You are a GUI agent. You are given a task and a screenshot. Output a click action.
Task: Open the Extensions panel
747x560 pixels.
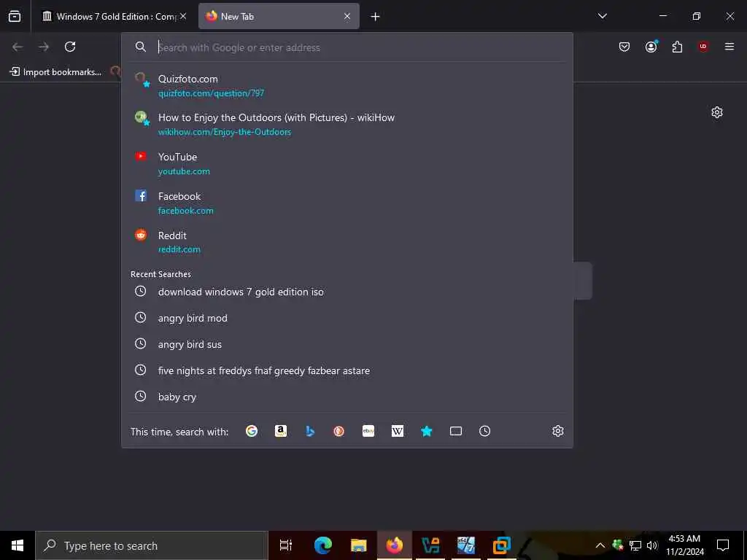point(677,47)
